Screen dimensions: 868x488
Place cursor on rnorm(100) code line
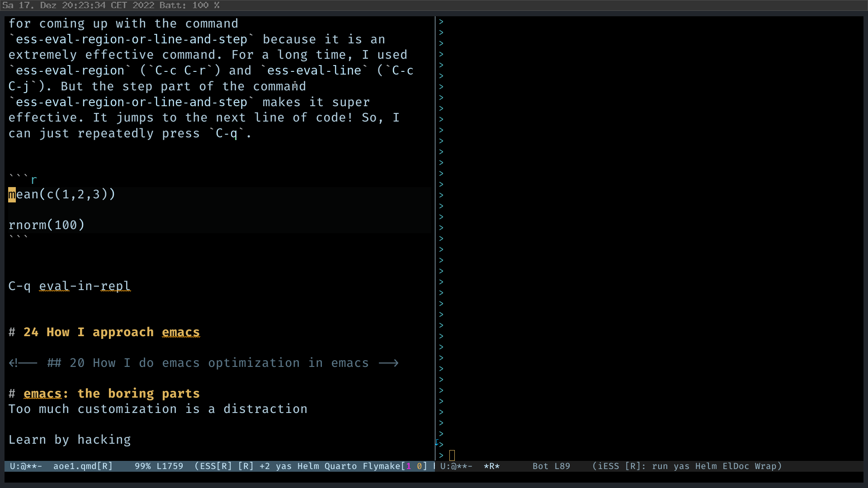click(47, 225)
